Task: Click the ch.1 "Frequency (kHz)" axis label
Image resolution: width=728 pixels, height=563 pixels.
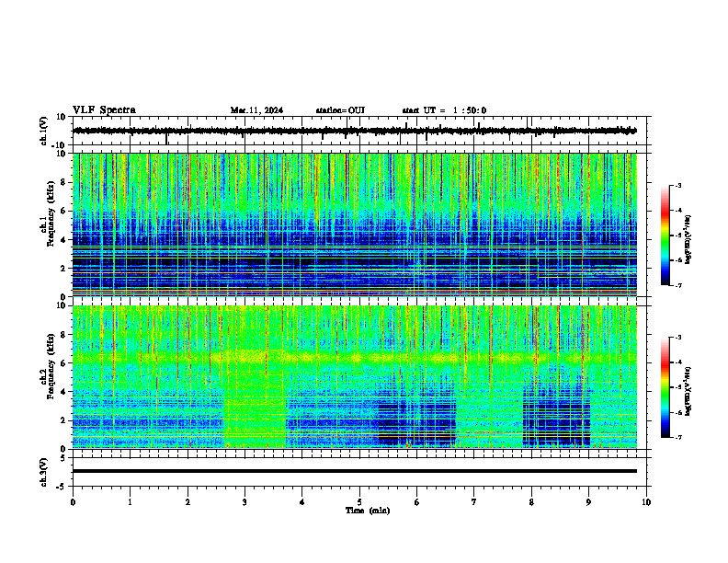Action: click(51, 213)
